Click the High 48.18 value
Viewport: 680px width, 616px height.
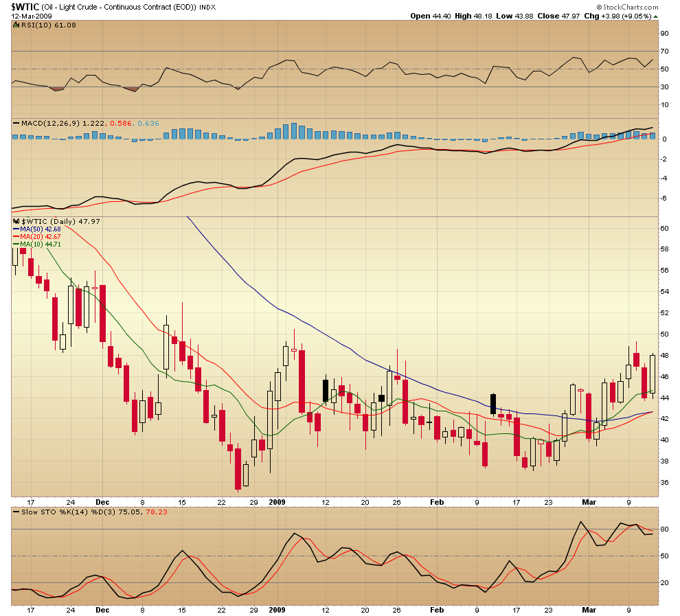473,16
